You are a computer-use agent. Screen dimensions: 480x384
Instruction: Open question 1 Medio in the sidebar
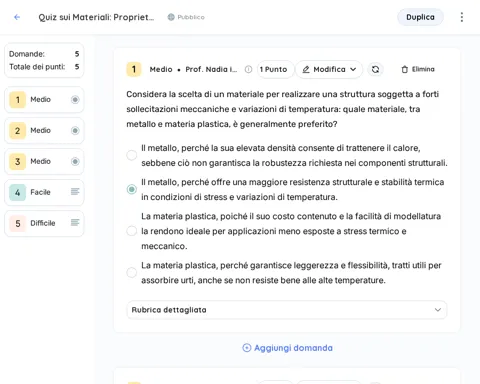coord(44,100)
